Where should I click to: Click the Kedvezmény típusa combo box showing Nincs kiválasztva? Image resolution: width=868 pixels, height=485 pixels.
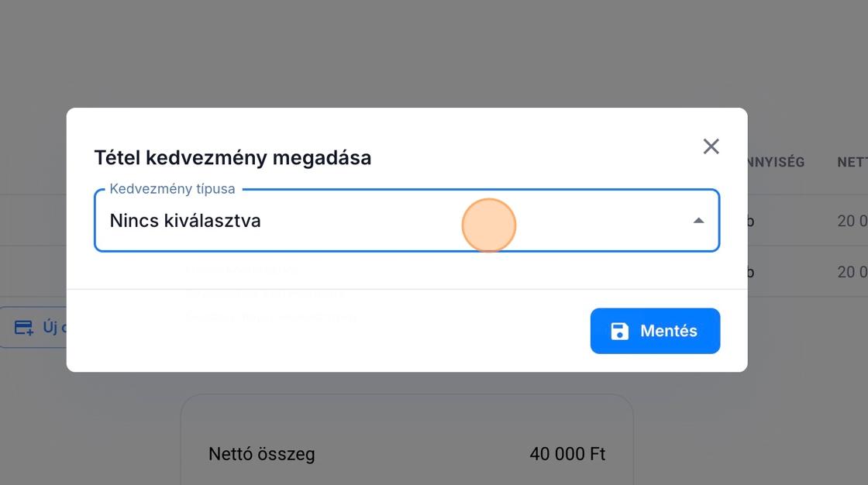pos(310,221)
